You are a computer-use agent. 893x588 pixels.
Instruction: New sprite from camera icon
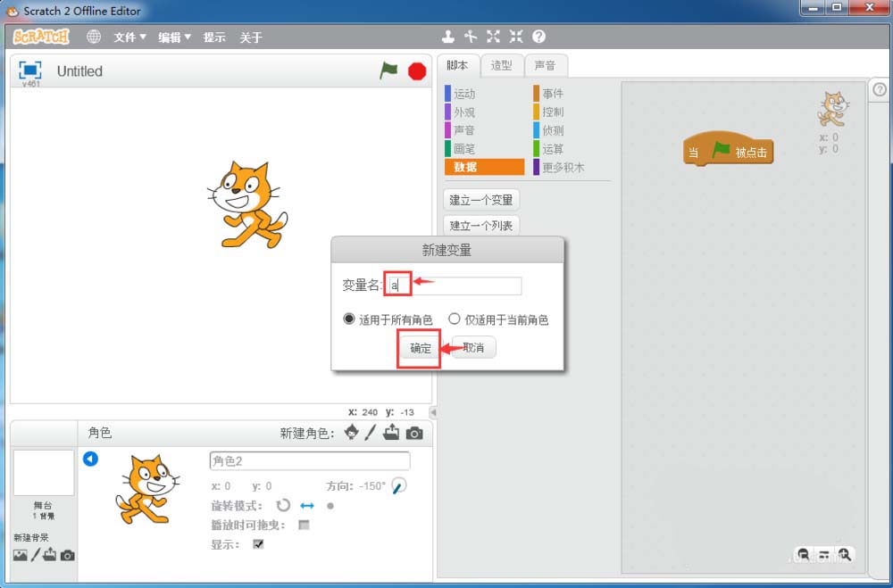point(414,434)
